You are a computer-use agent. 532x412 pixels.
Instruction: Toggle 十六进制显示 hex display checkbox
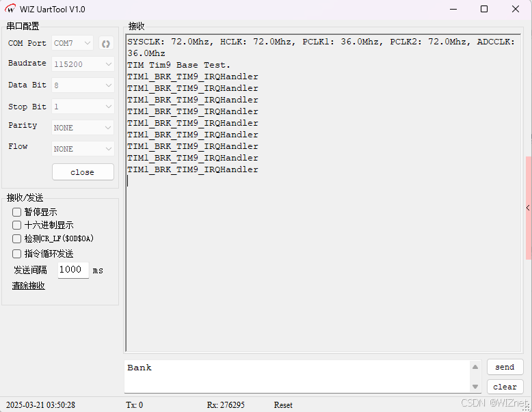(16, 225)
